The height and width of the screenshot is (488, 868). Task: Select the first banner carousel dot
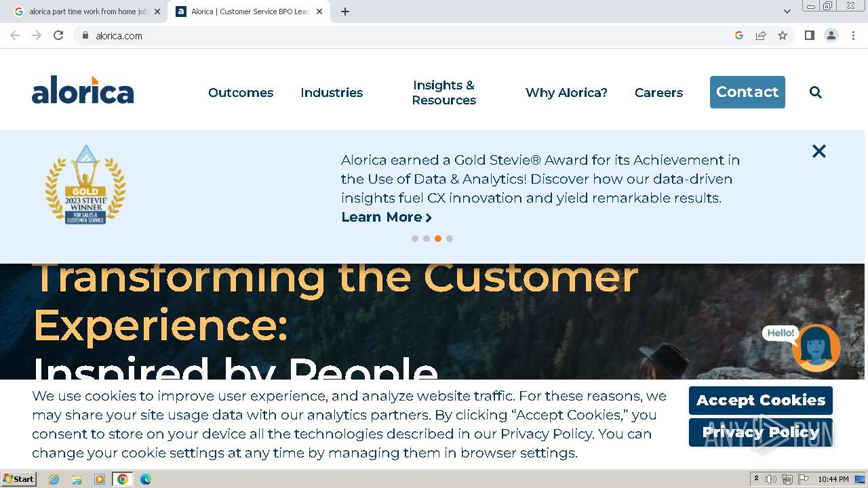(x=415, y=239)
